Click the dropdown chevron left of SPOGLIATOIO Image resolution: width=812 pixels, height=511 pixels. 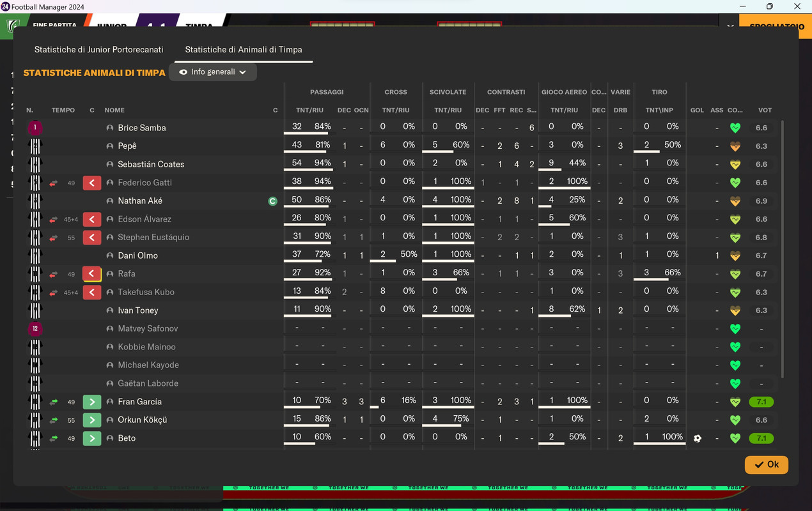pos(730,26)
